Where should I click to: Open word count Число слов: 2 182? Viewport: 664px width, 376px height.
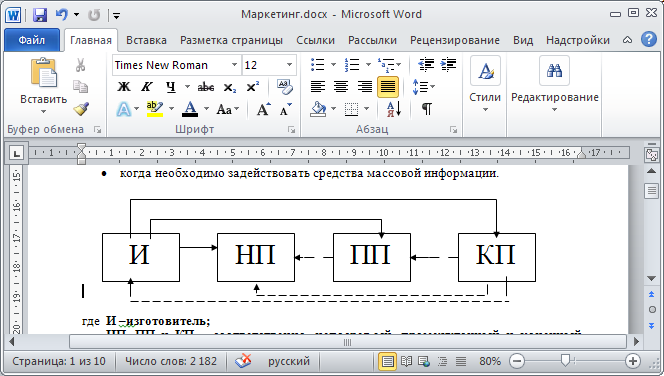171,361
